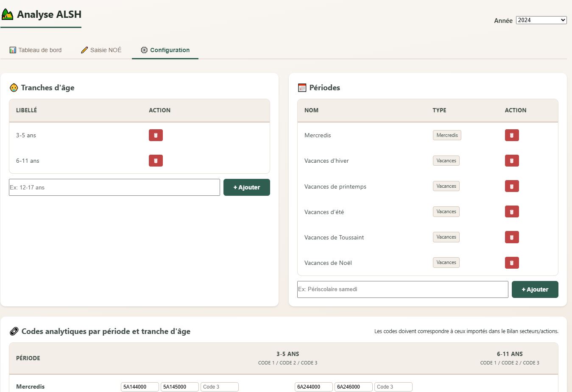Click the 5A144000 code field for Mercredis
Image resolution: width=572 pixels, height=392 pixels.
click(140, 387)
